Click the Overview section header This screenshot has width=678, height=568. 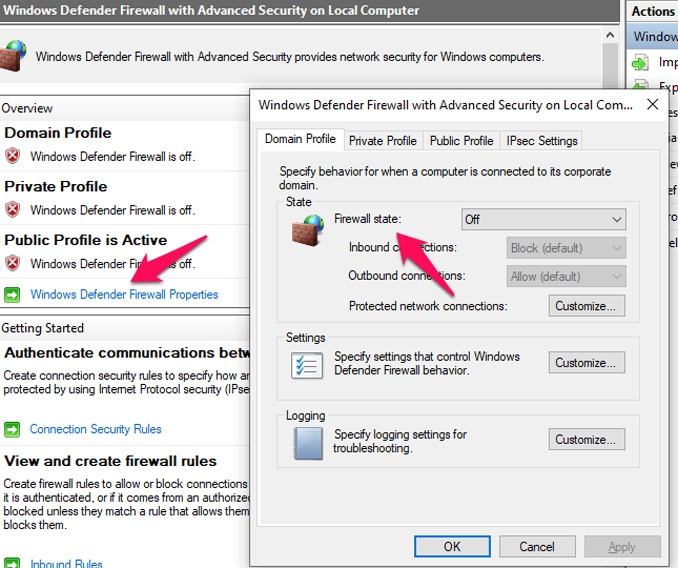pos(27,108)
